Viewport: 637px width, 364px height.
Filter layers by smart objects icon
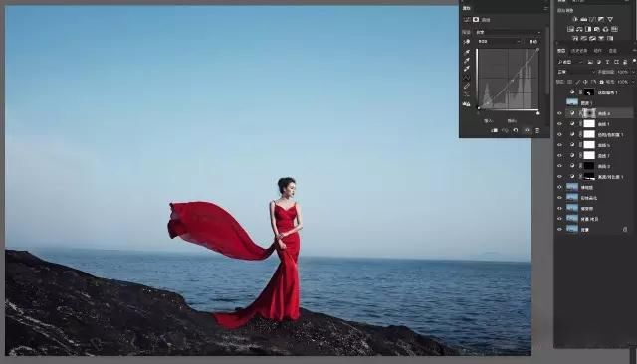point(625,62)
